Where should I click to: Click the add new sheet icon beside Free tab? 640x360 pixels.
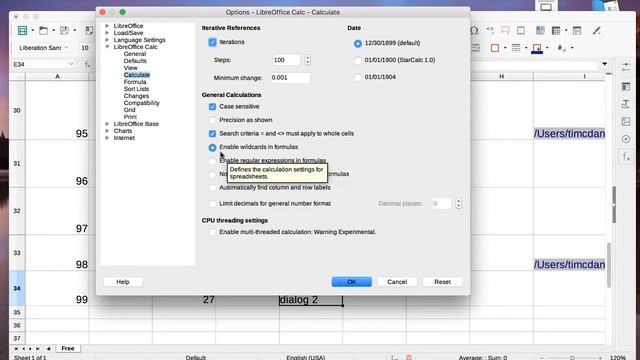click(49, 349)
